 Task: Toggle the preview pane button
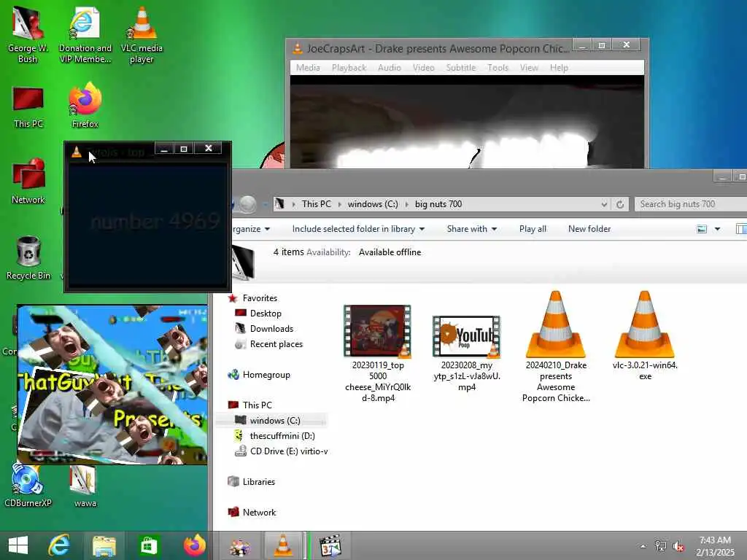[x=741, y=229]
